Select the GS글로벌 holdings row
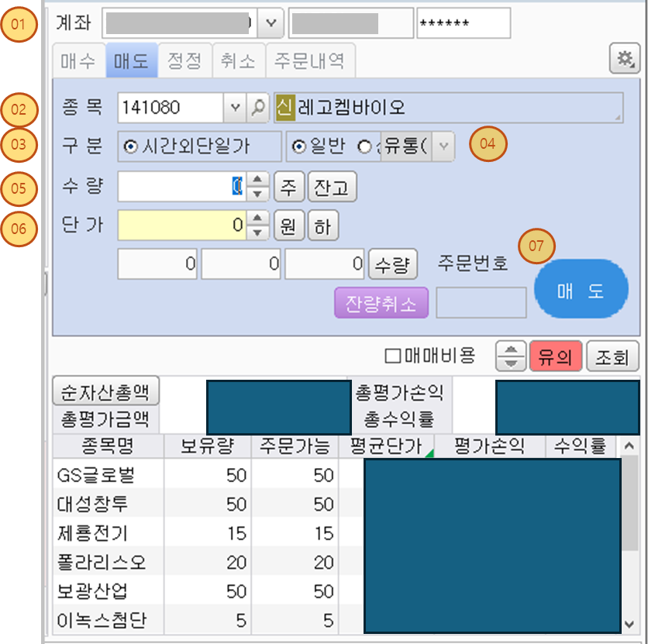 tap(337, 475)
